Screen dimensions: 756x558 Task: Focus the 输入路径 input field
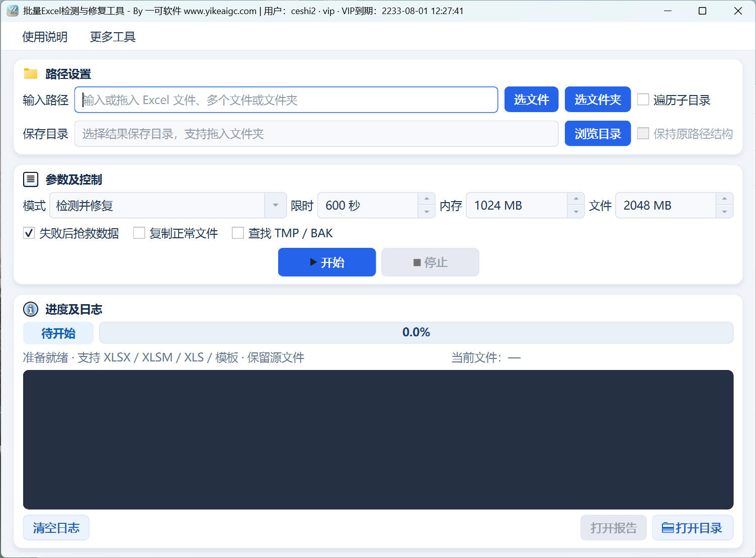pos(286,100)
